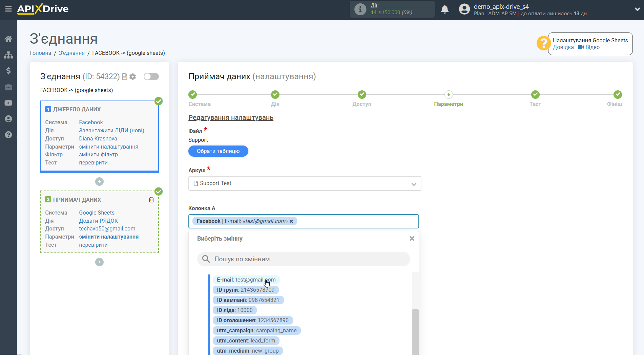Viewport: 644px width, 355px height.
Task: Click receiver перевірити test link
Action: [93, 245]
